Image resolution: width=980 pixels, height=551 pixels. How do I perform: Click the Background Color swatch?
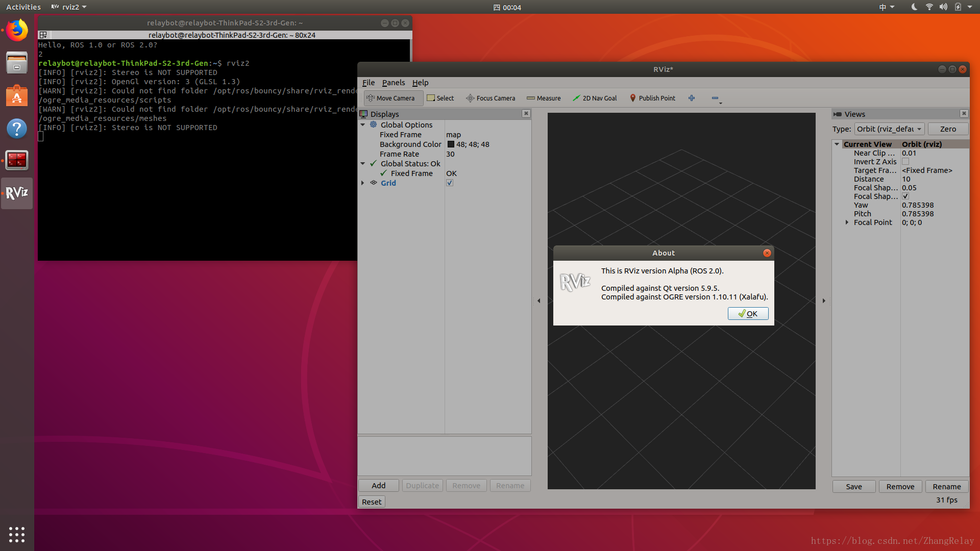click(451, 144)
